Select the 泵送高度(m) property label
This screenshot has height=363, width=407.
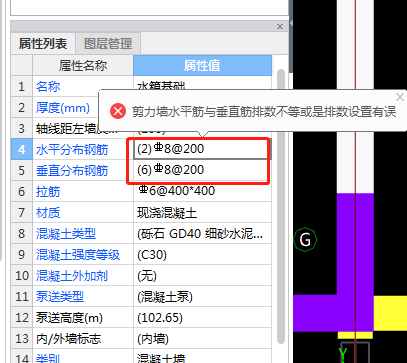tap(69, 318)
